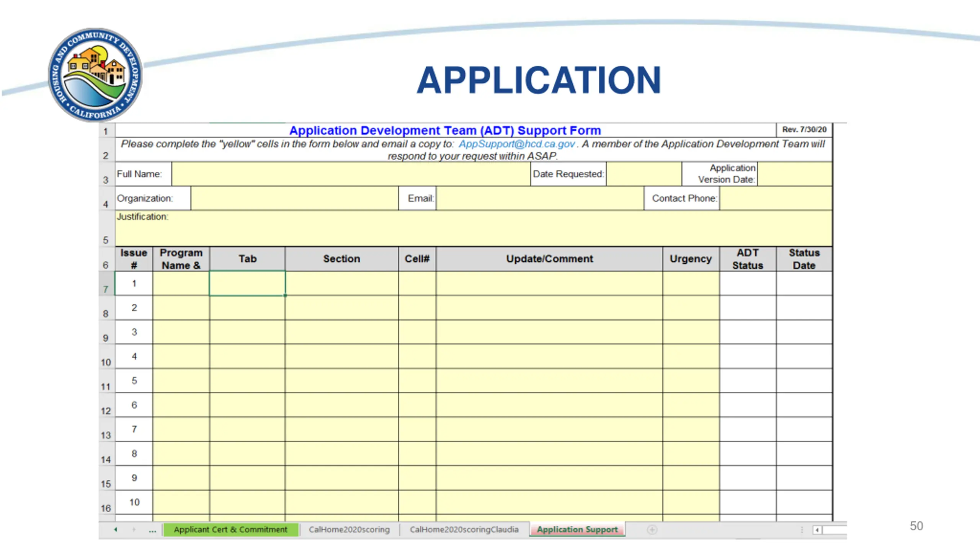Click the sheet tab bar resize dots handle

click(x=802, y=530)
